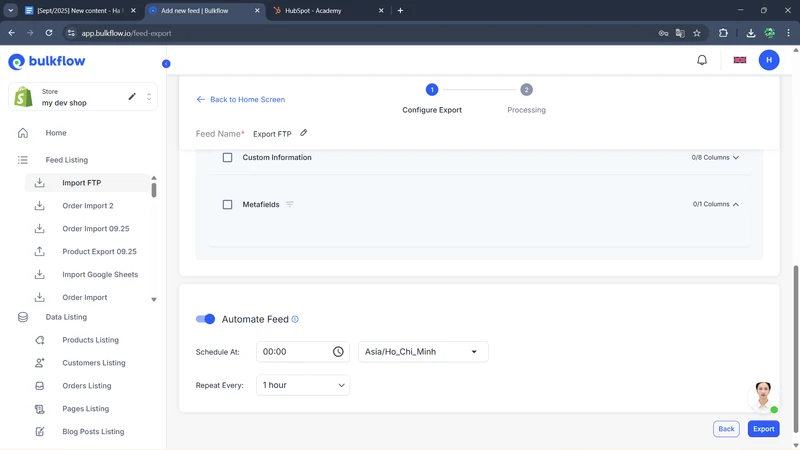The image size is (800, 450).
Task: Click the Export button
Action: [763, 429]
